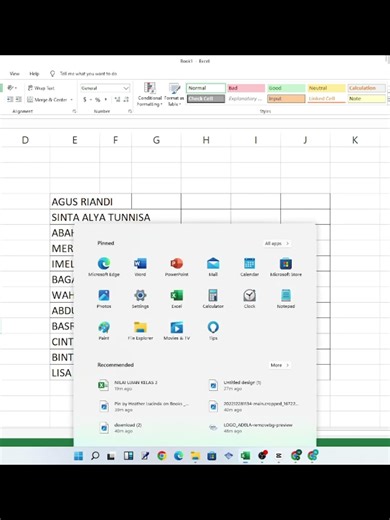Switch to Excel on the taskbar

(245, 455)
